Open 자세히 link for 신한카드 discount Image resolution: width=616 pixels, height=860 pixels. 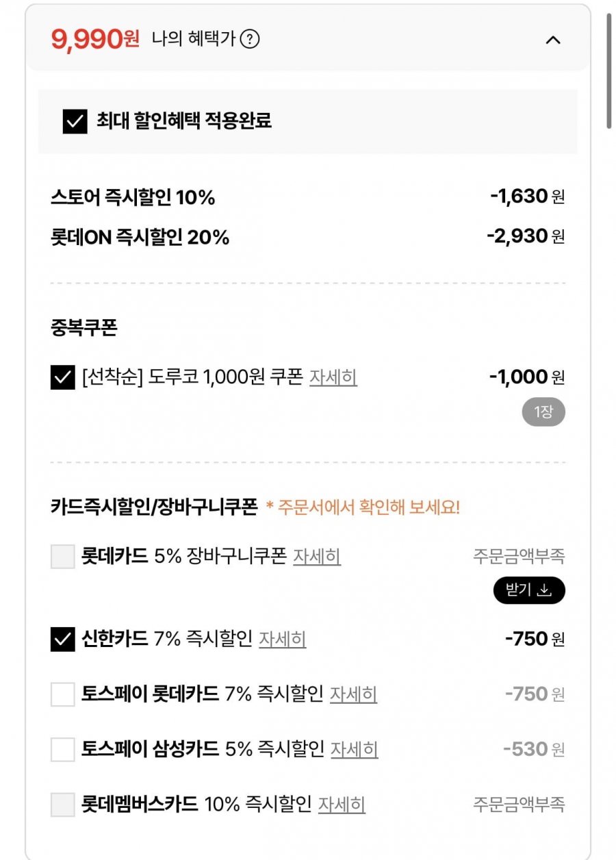(x=282, y=640)
